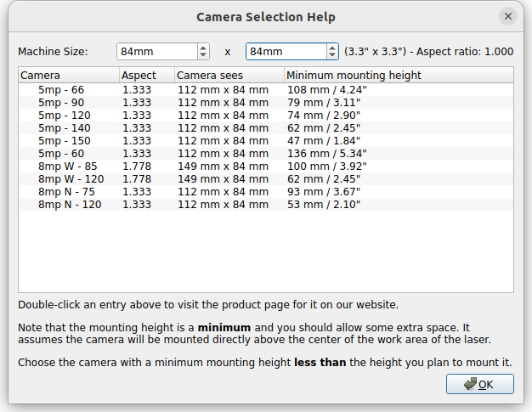Image resolution: width=532 pixels, height=412 pixels.
Task: Click the machine width input field
Action: (157, 52)
